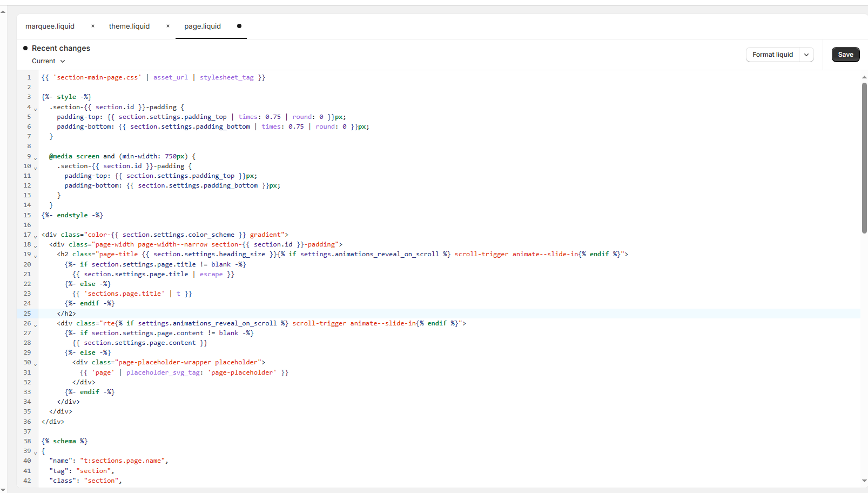This screenshot has width=868, height=493.
Task: Click the left edge scroll-down arrow
Action: click(x=3, y=489)
